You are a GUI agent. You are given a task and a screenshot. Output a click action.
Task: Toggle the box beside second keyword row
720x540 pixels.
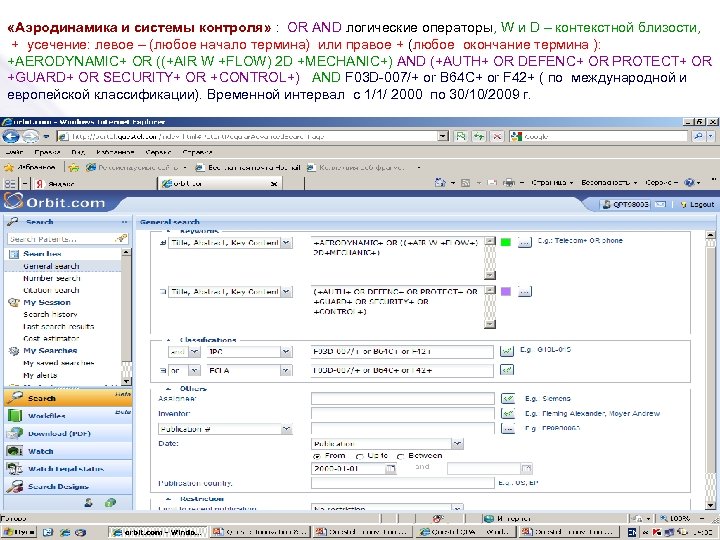pyautogui.click(x=163, y=292)
